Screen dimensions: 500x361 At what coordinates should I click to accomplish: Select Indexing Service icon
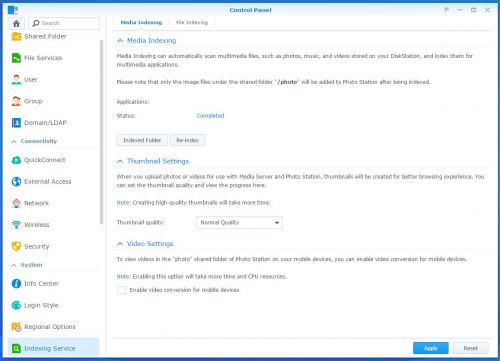[16, 348]
